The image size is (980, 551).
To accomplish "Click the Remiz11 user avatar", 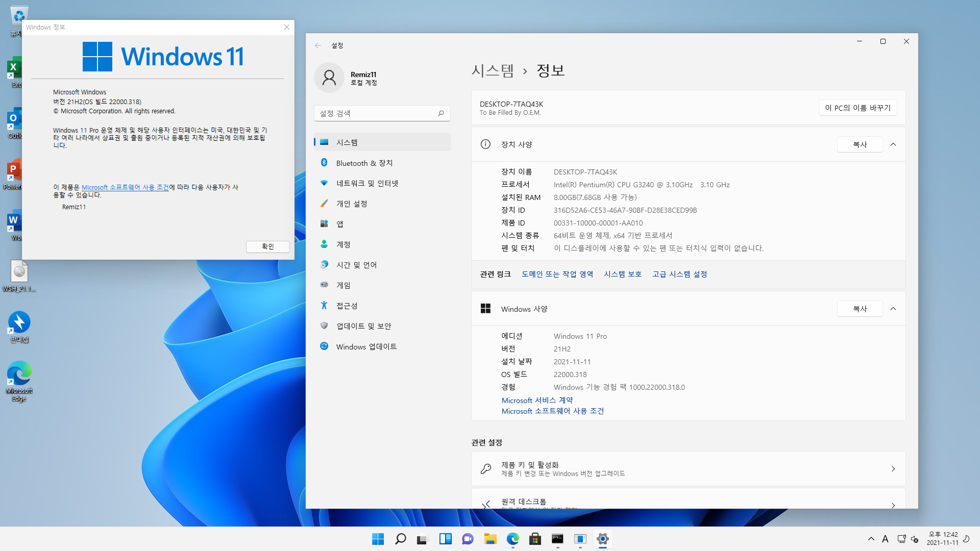I will point(329,78).
